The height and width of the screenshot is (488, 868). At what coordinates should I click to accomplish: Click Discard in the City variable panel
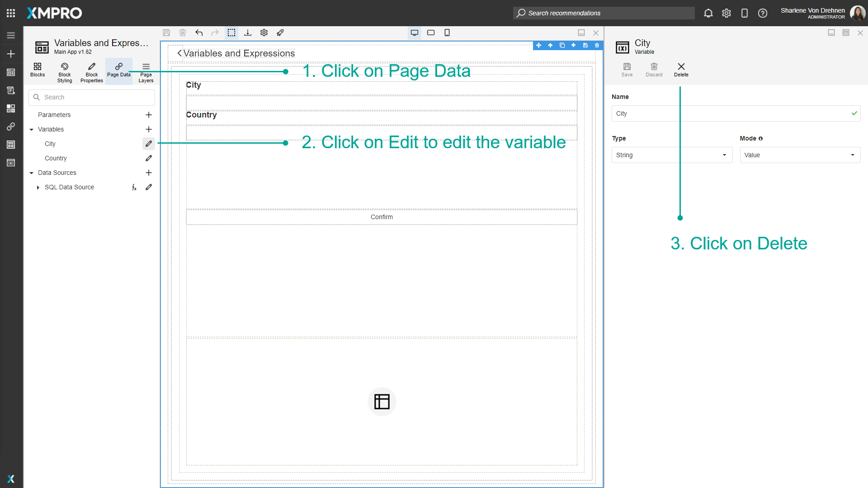click(654, 69)
